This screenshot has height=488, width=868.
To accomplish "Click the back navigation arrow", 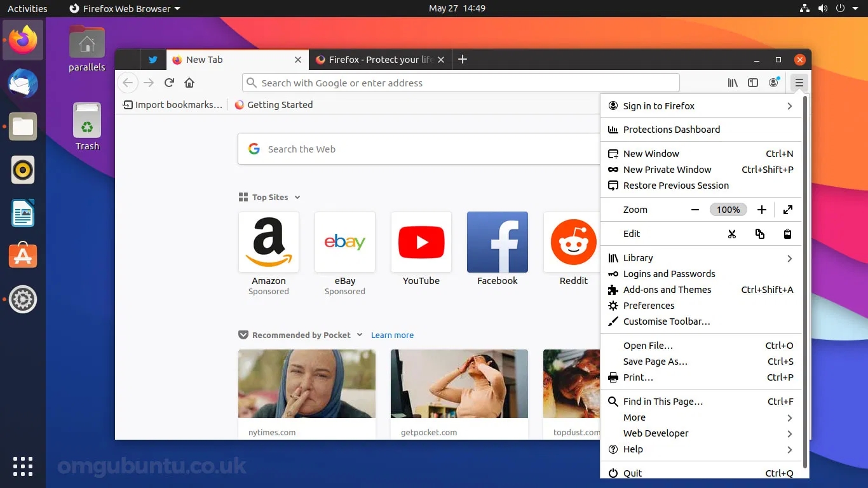I will 128,83.
